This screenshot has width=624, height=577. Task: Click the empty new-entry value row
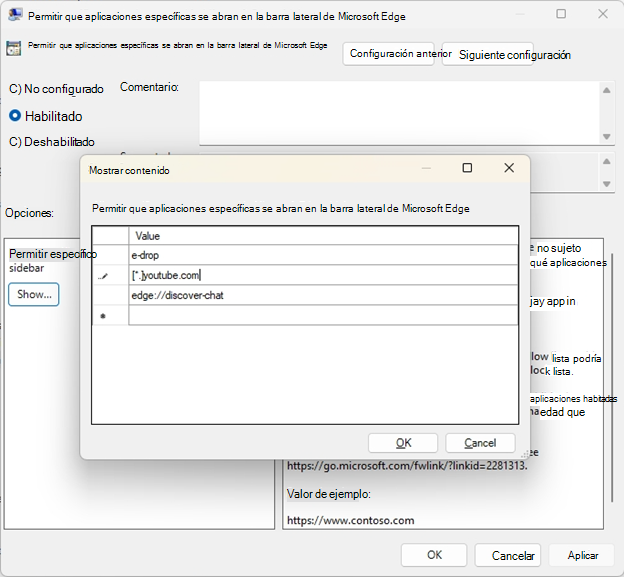323,316
